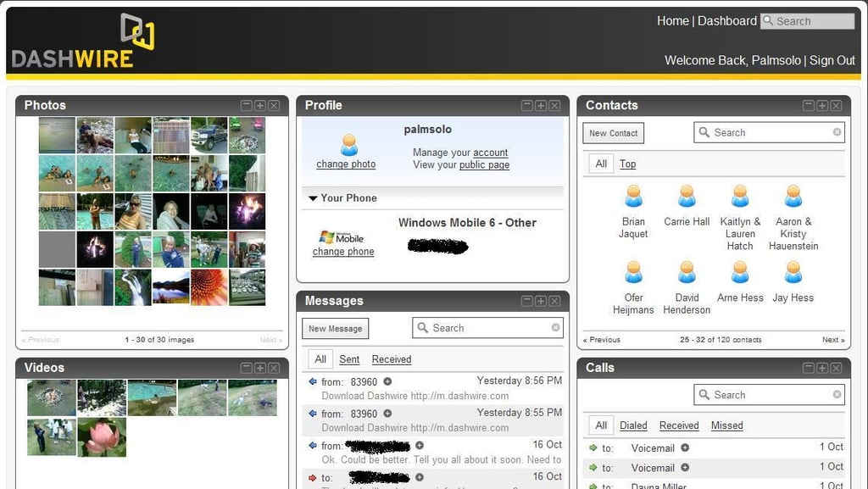Click the New Message button
This screenshot has width=868, height=489.
coord(336,329)
